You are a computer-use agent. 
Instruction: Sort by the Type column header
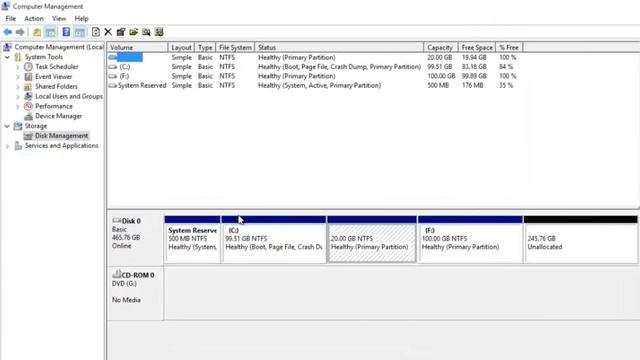click(x=205, y=47)
